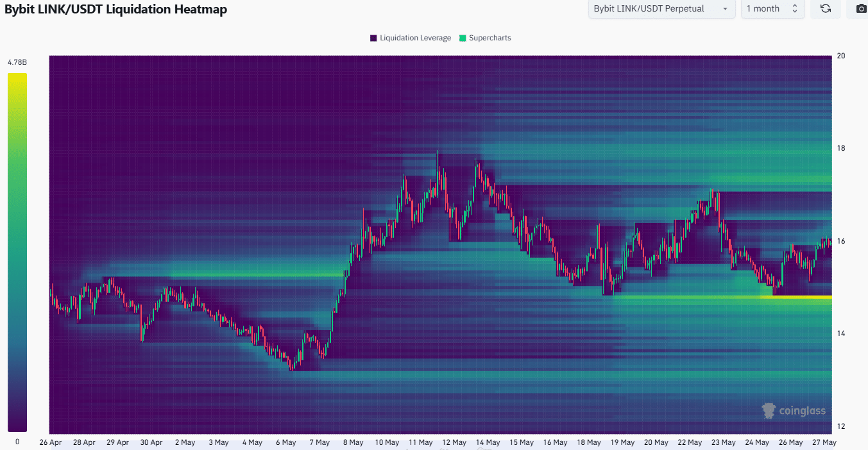The image size is (868, 450).
Task: Click the 24 May date label
Action: point(757,442)
